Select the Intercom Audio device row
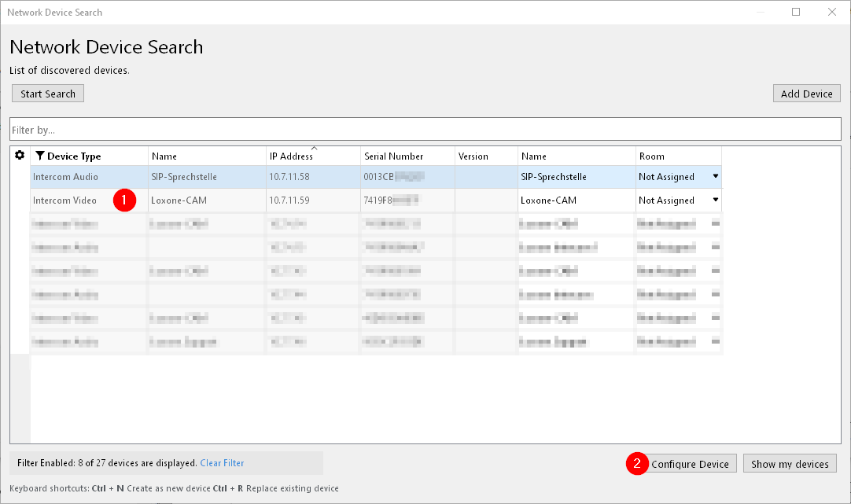Screen dimensions: 851x504 coord(64,177)
